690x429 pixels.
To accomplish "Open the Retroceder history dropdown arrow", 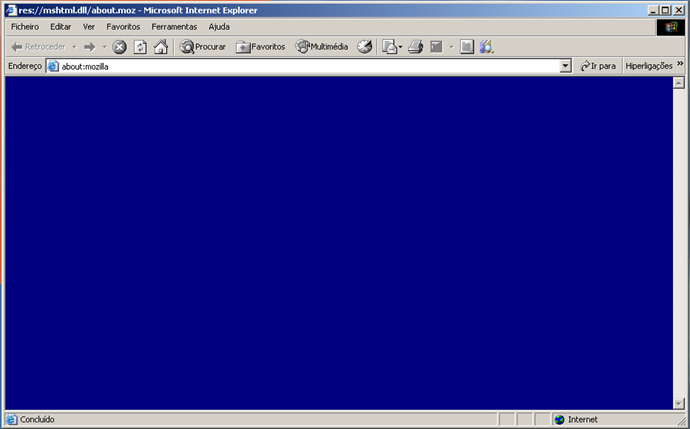I will click(x=74, y=47).
